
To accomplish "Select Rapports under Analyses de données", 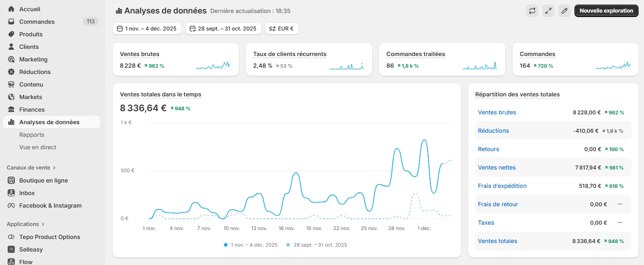I will pyautogui.click(x=32, y=135).
